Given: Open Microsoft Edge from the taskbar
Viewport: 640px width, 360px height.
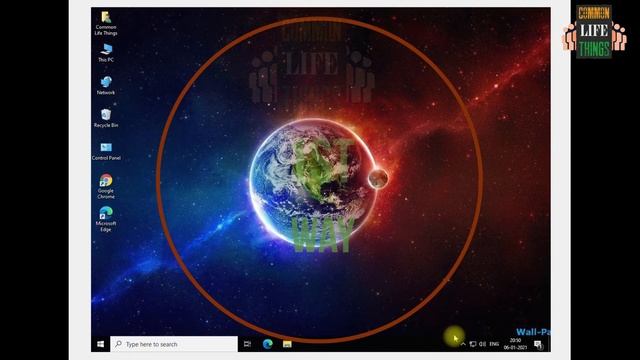Looking at the screenshot, I should coord(268,344).
